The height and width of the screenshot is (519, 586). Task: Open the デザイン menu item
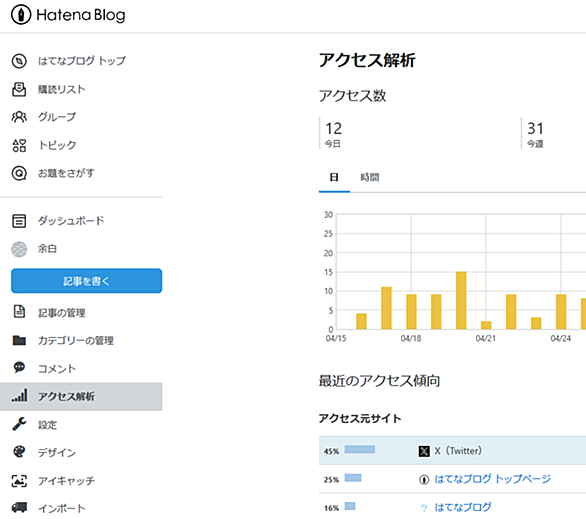tap(57, 452)
